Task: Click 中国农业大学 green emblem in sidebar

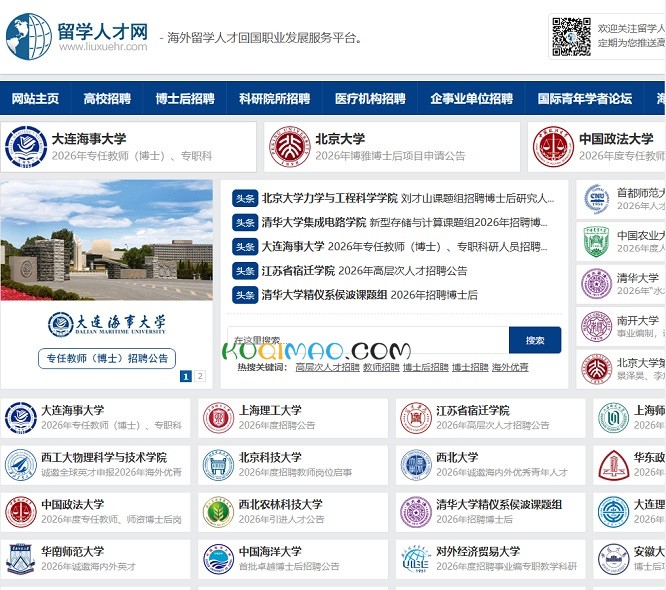Action: pos(596,241)
